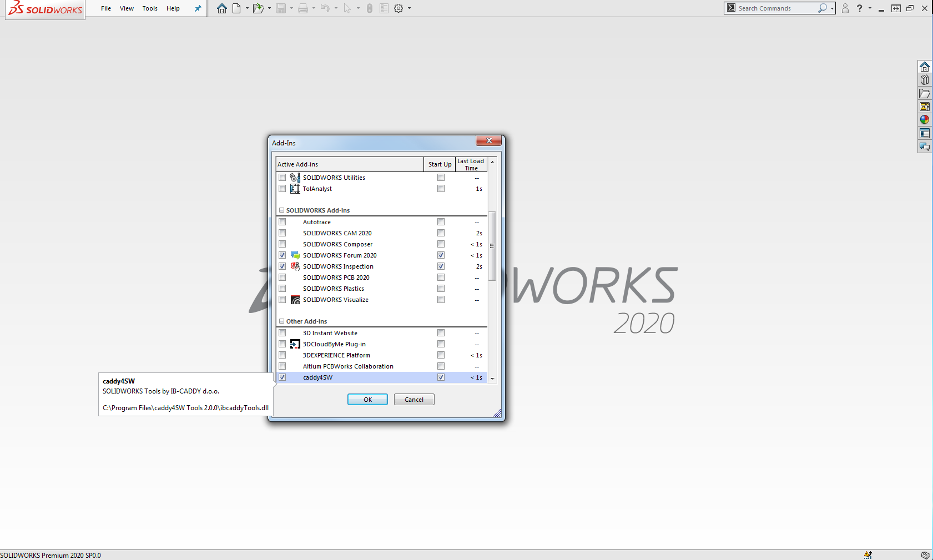Open the View Palette task pane tab

(924, 107)
